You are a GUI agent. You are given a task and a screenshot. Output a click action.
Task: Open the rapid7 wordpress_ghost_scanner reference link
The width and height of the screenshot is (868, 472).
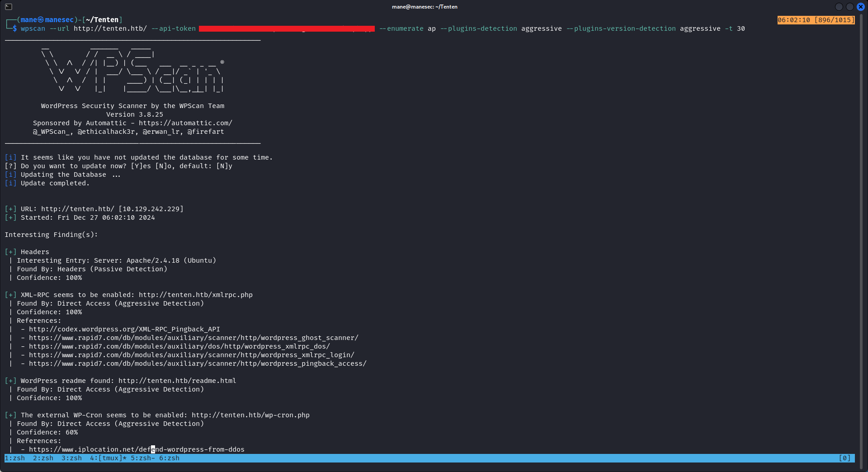click(193, 338)
